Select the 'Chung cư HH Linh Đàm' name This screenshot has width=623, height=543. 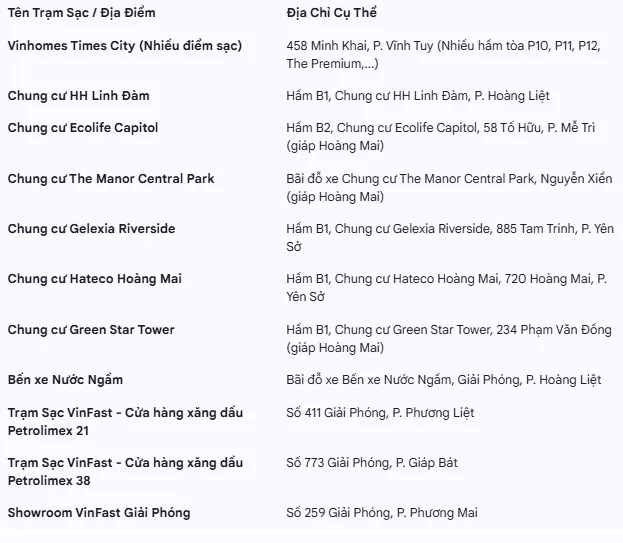click(x=78, y=96)
